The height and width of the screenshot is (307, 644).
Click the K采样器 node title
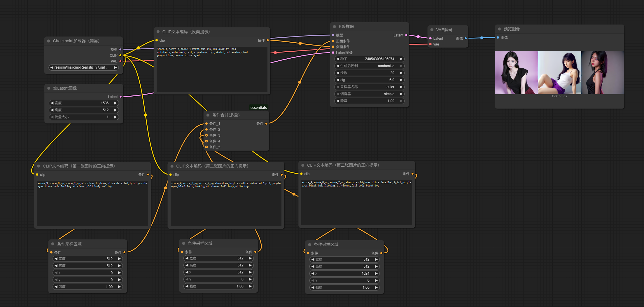(346, 27)
